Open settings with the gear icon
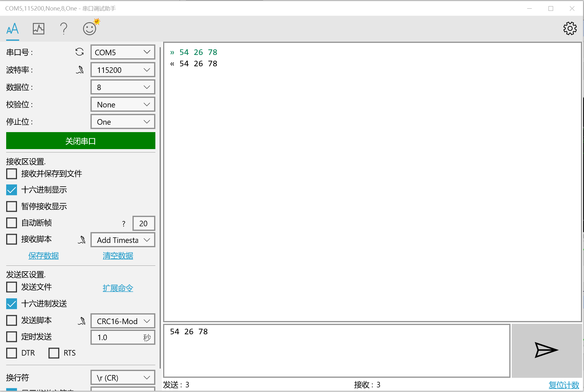The height and width of the screenshot is (392, 584). point(570,28)
